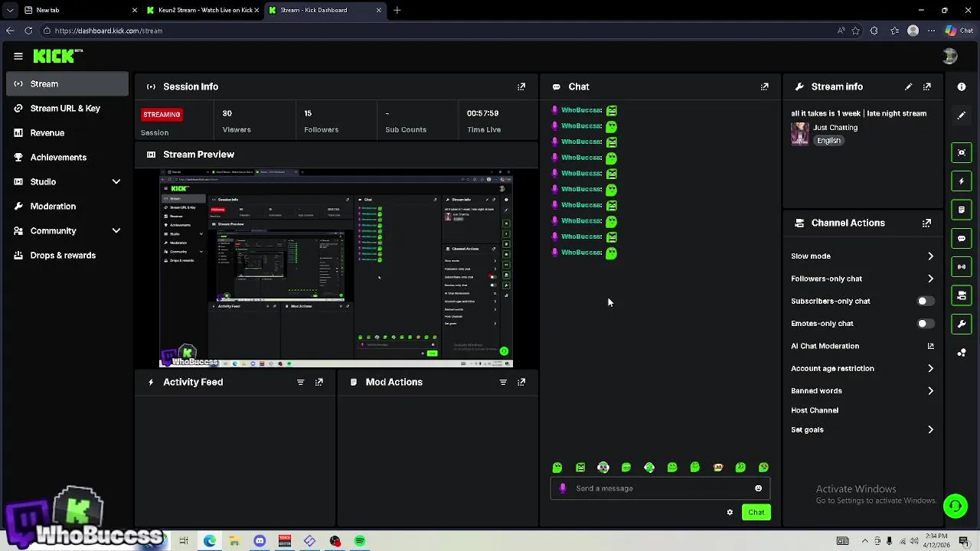Select Stream in the left sidebar
Screen dimensions: 980x551
pyautogui.click(x=67, y=83)
